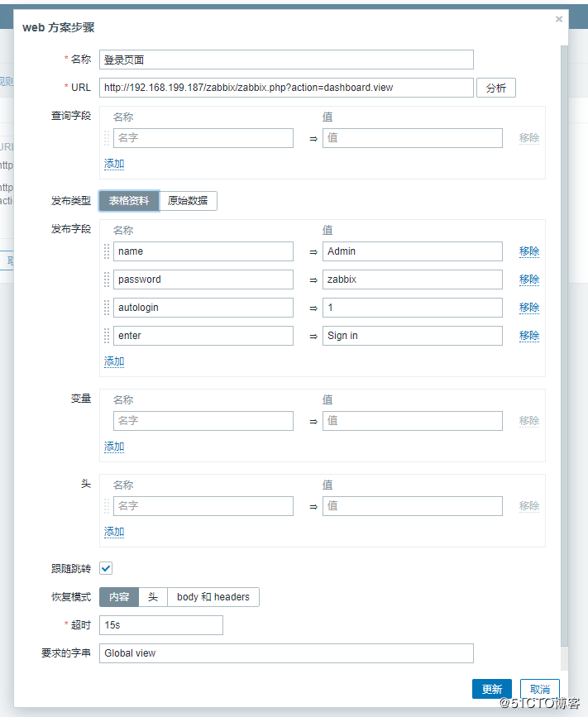Screen dimensions: 588x717
Task: Click drag handle beside the enter field
Action: pyautogui.click(x=107, y=336)
